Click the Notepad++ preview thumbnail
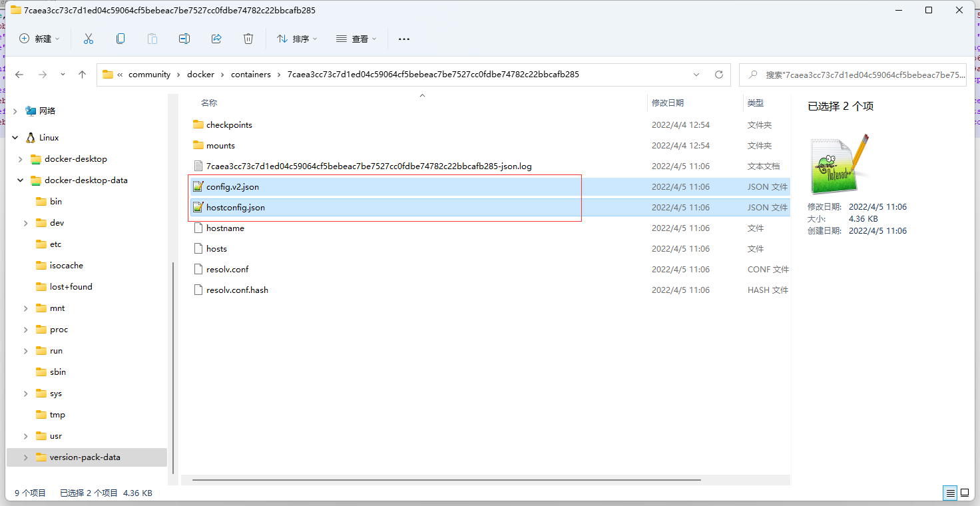Viewport: 980px width, 506px height. point(840,164)
